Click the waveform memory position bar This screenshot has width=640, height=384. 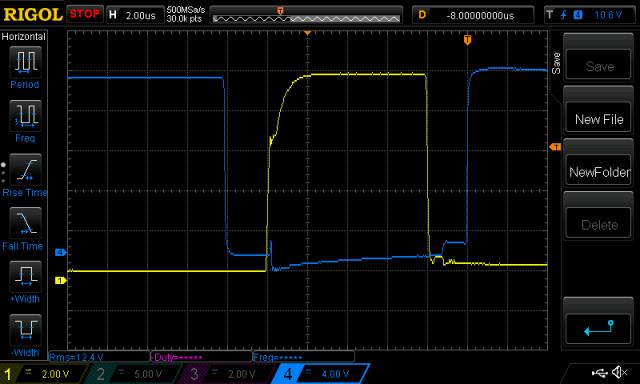point(306,16)
